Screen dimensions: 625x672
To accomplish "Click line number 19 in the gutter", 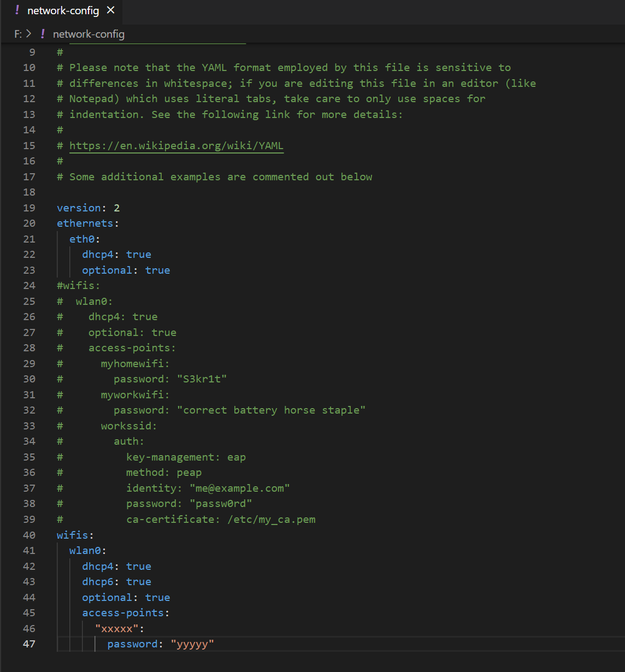I will 29,208.
